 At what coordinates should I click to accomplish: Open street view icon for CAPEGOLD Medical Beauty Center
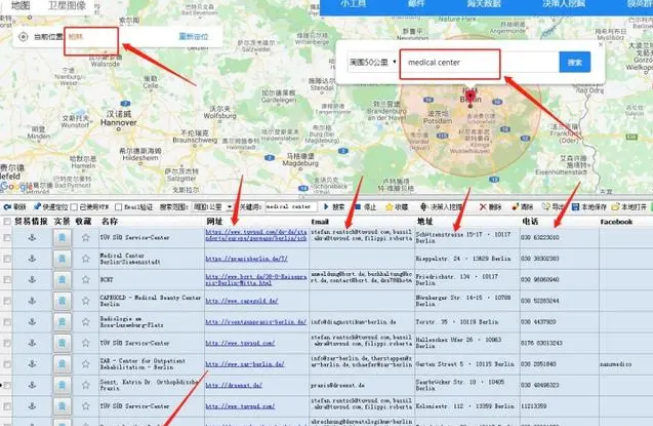[62, 301]
